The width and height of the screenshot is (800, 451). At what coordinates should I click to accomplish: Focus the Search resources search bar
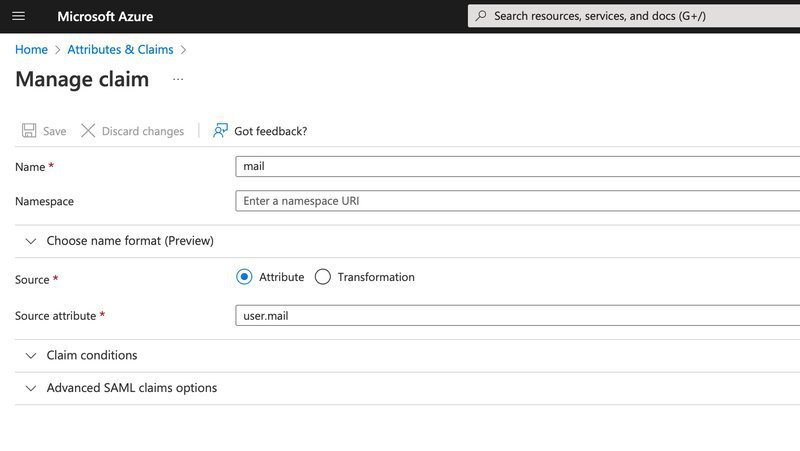coord(640,16)
